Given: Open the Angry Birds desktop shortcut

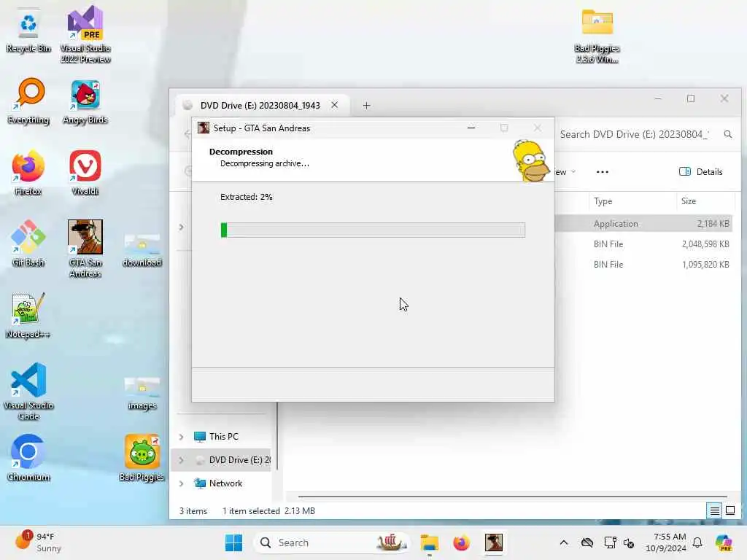Looking at the screenshot, I should point(85,101).
